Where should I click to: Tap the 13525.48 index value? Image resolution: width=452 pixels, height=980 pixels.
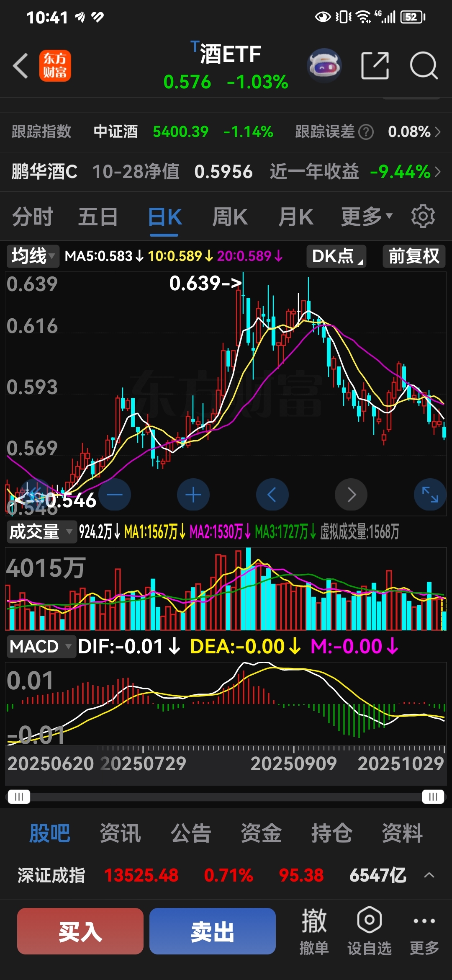tap(141, 875)
